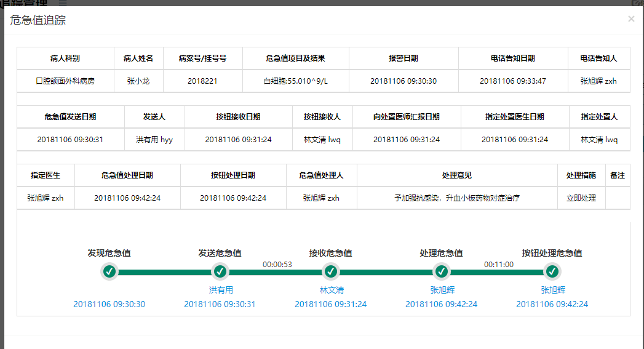
Task: Select the 处理意见 treatment text cell
Action: pyautogui.click(x=457, y=198)
